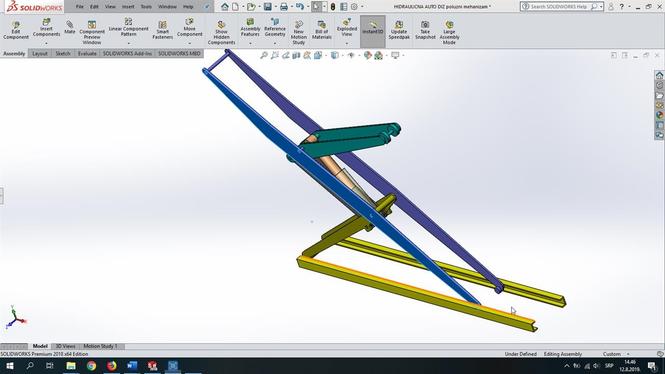Click the Exploded View tool

pyautogui.click(x=346, y=28)
